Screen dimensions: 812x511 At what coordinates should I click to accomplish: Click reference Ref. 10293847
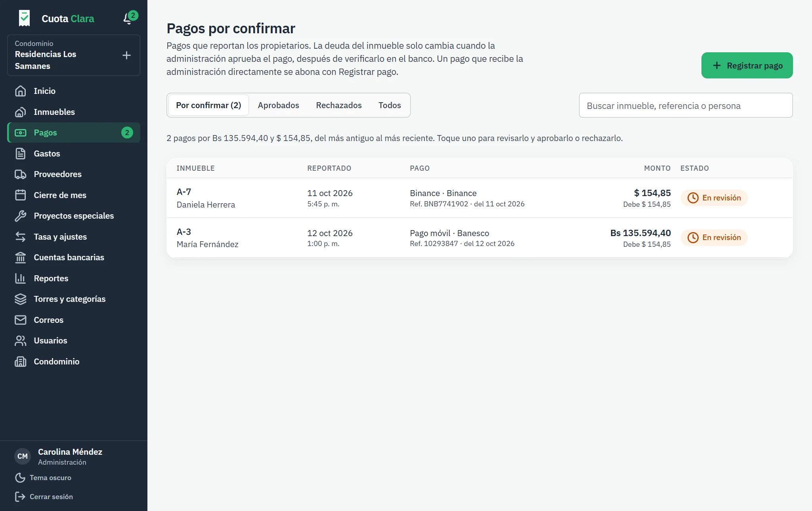pos(434,244)
